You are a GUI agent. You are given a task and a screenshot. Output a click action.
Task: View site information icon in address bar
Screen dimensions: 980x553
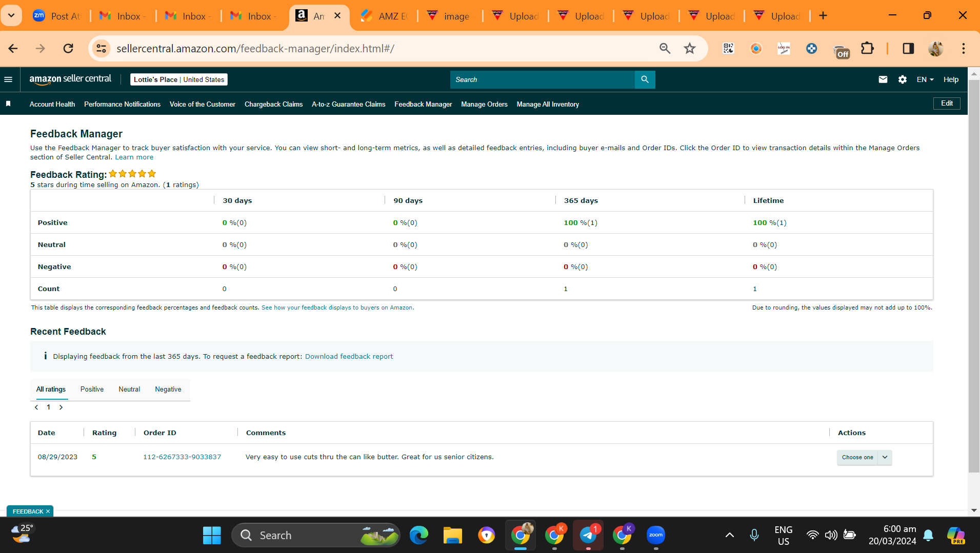(102, 48)
